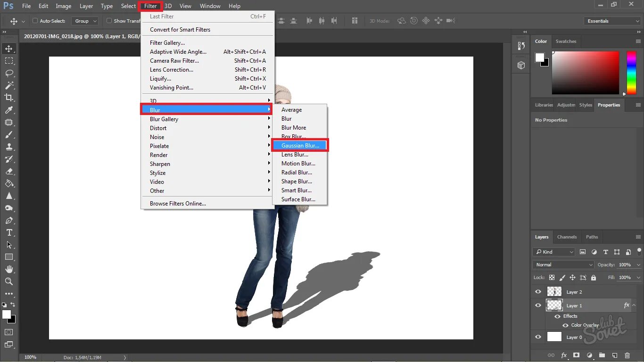Switch to the Paths tab
Screen dimensions: 644x362
click(x=592, y=237)
